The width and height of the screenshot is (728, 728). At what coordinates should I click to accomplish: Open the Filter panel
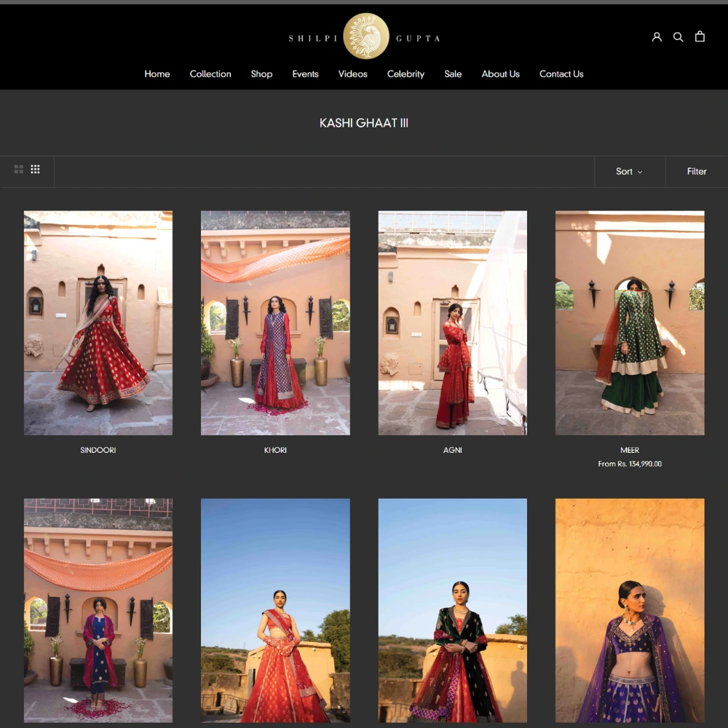[x=697, y=171]
